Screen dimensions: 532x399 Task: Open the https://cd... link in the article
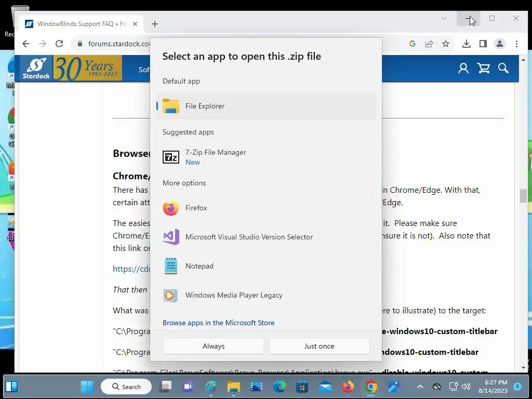coord(131,269)
